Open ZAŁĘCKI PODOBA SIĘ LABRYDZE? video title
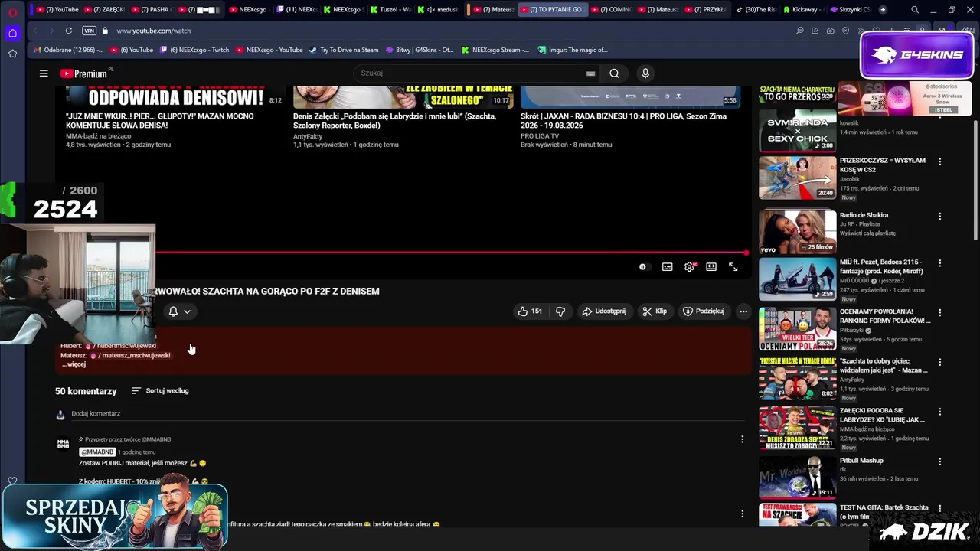 click(883, 416)
